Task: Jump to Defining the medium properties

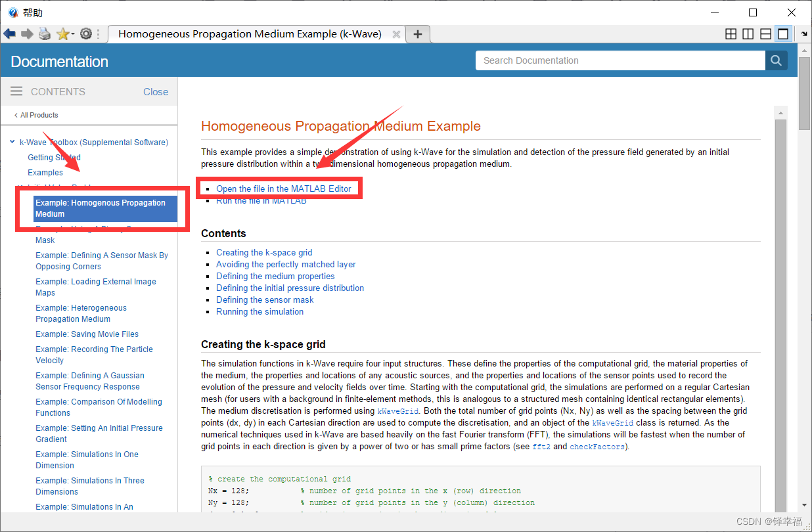Action: coord(275,276)
